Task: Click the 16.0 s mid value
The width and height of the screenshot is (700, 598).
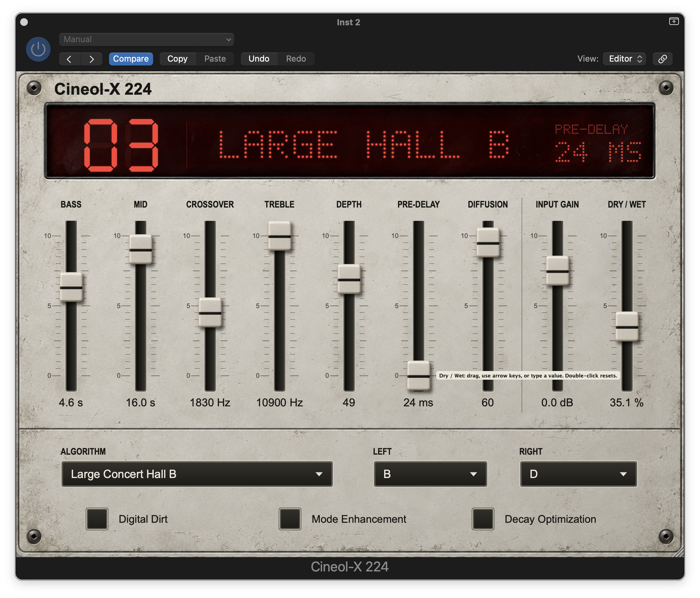Action: 140,402
